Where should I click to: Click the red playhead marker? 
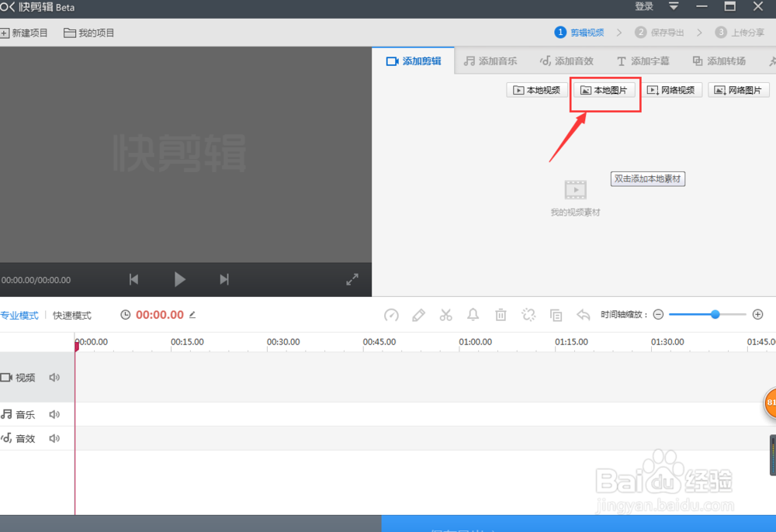(77, 346)
